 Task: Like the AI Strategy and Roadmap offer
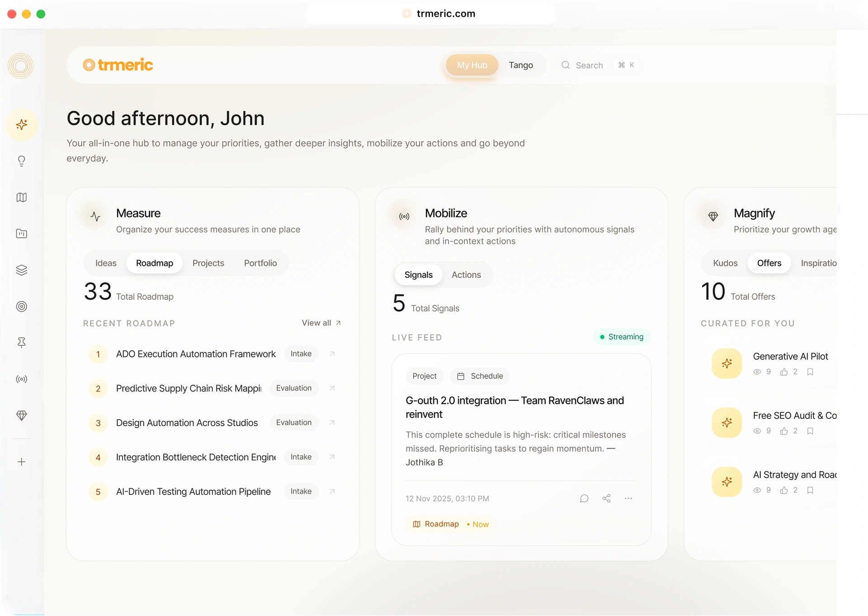[784, 490]
